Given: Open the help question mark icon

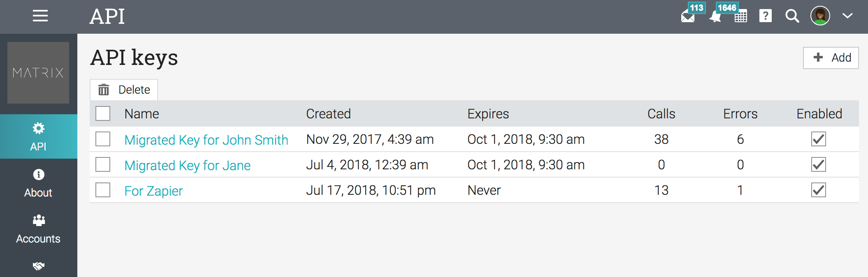Looking at the screenshot, I should click(765, 16).
